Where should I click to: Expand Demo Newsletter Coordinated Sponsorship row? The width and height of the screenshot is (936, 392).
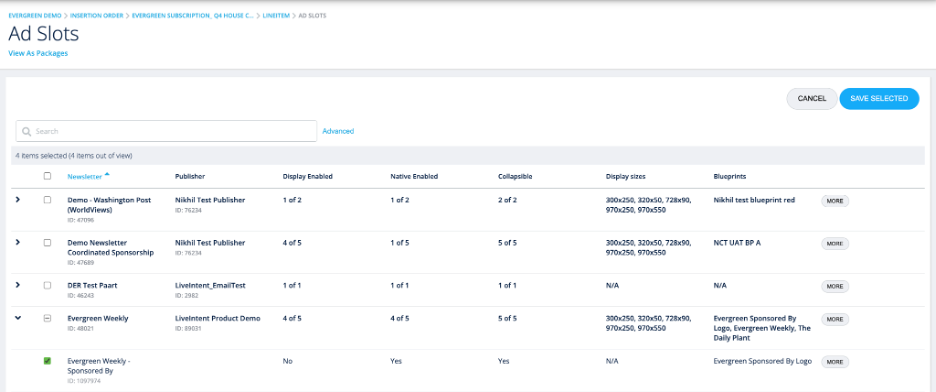[18, 242]
